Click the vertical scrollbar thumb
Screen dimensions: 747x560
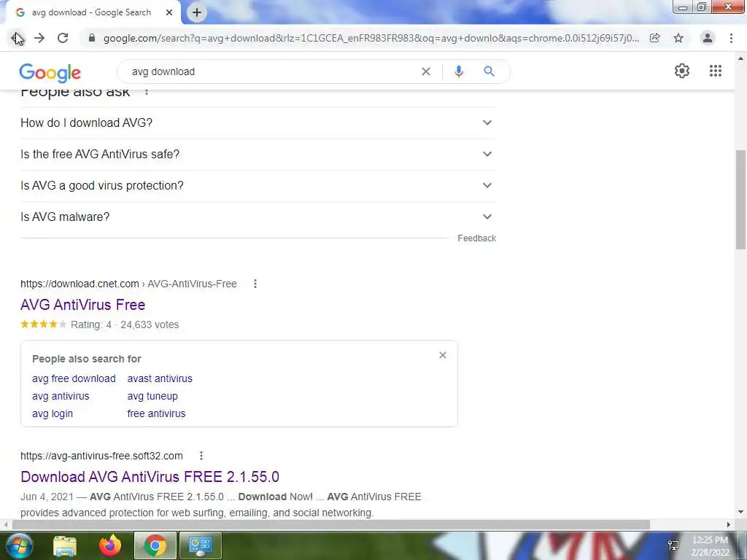[740, 199]
